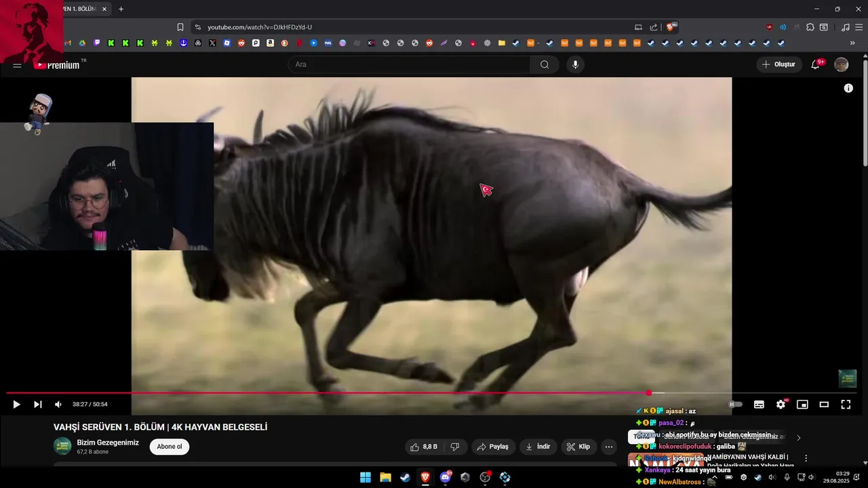Skip to the next video
This screenshot has width=868, height=488.
click(38, 404)
